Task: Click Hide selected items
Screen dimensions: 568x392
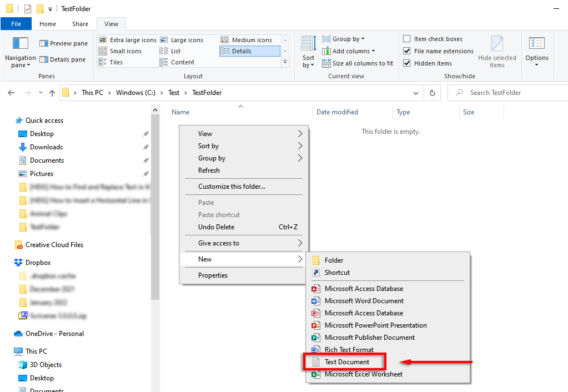Action: [x=497, y=52]
